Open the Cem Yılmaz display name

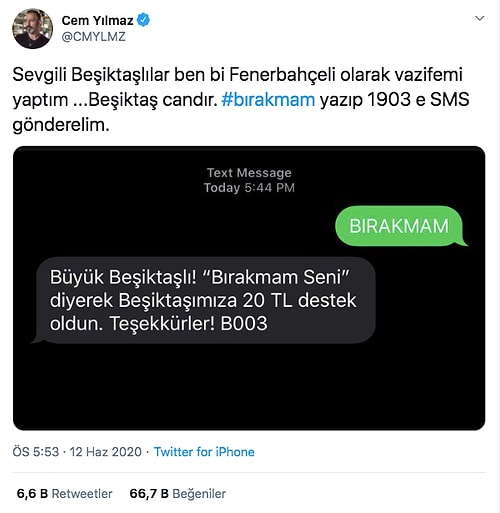[97, 20]
